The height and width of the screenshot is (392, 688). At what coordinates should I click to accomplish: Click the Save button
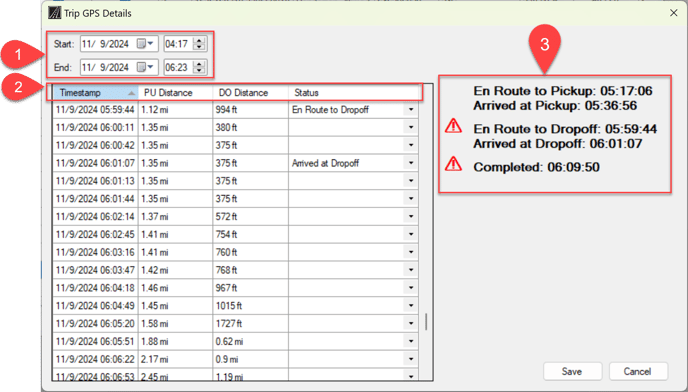572,371
